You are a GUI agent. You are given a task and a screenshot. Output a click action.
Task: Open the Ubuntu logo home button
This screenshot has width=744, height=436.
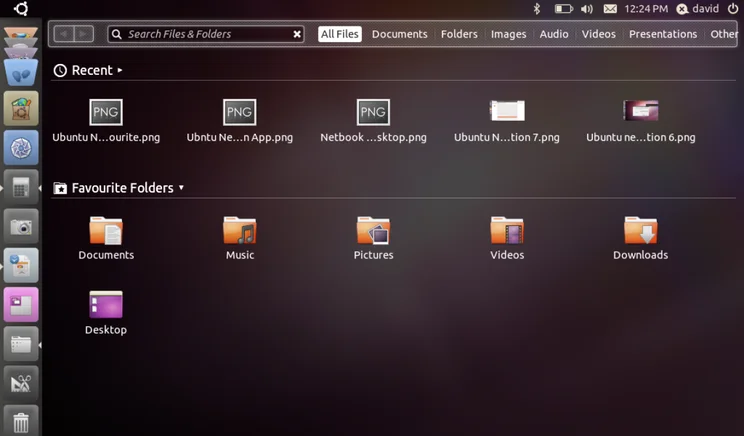(x=21, y=9)
